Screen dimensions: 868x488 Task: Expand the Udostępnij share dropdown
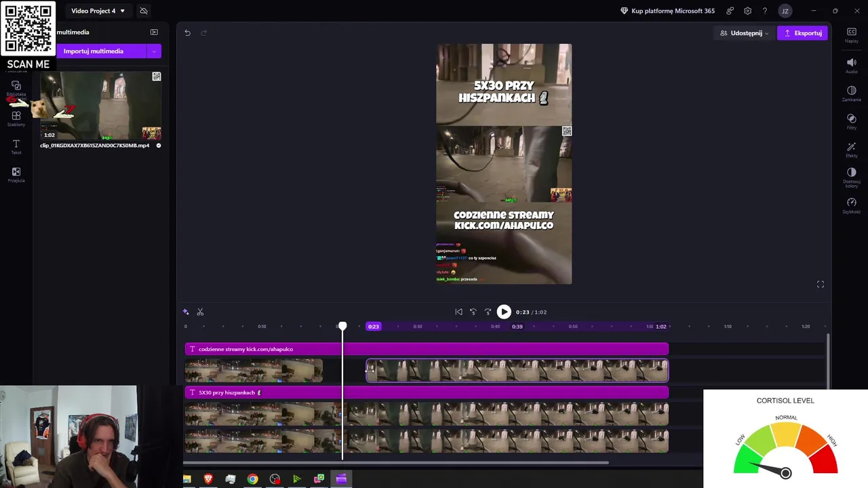tap(745, 33)
